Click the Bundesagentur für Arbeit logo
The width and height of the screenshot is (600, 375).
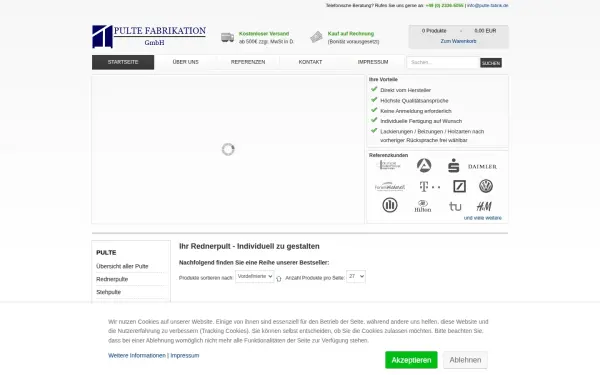tap(424, 165)
